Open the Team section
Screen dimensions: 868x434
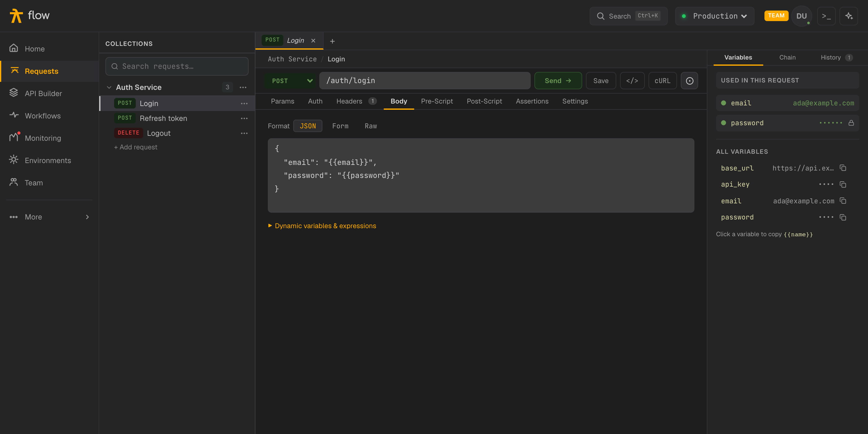49,183
